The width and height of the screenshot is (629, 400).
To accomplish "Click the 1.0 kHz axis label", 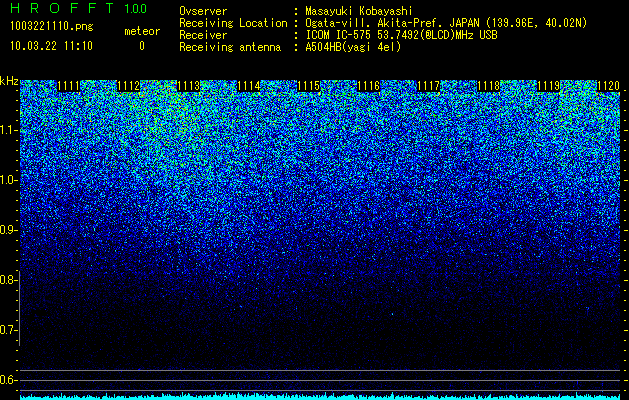I will pyautogui.click(x=8, y=180).
